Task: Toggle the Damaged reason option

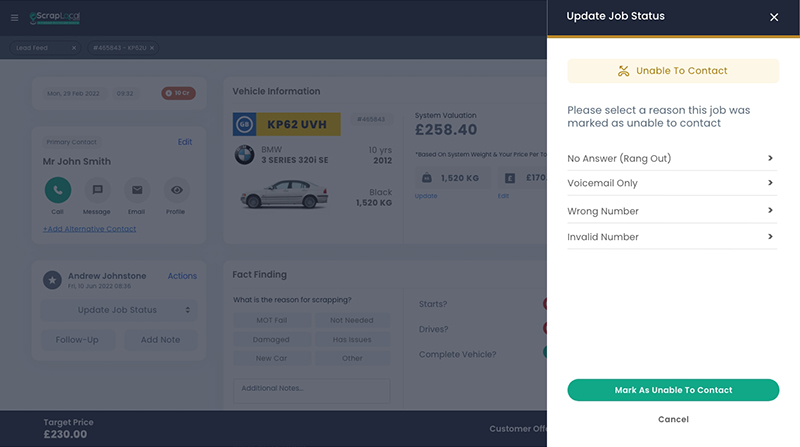Action: tap(270, 339)
